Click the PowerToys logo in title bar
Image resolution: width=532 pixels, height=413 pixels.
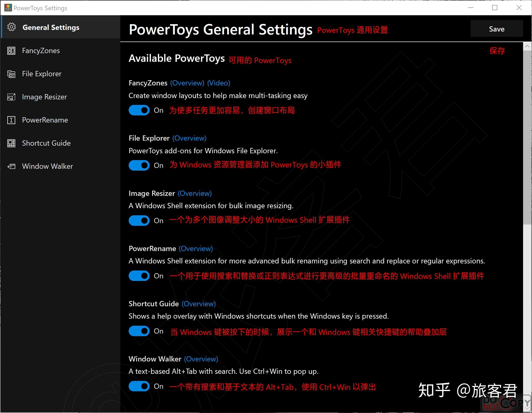[8, 8]
